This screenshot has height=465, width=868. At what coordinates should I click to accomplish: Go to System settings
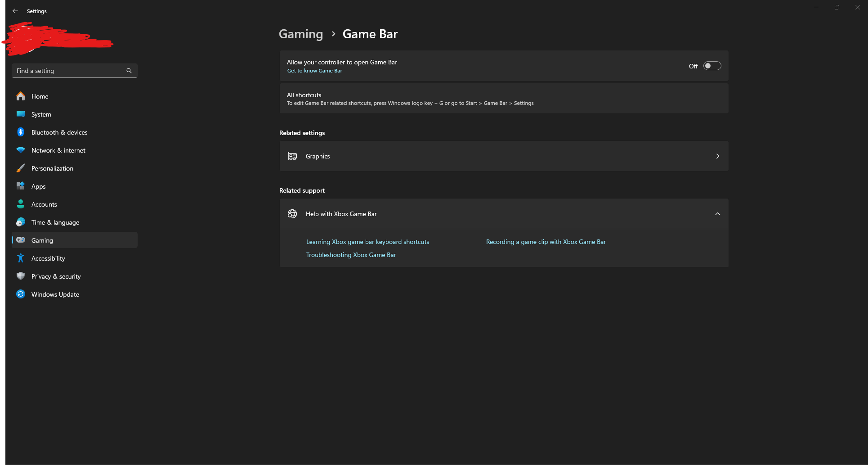pyautogui.click(x=75, y=114)
